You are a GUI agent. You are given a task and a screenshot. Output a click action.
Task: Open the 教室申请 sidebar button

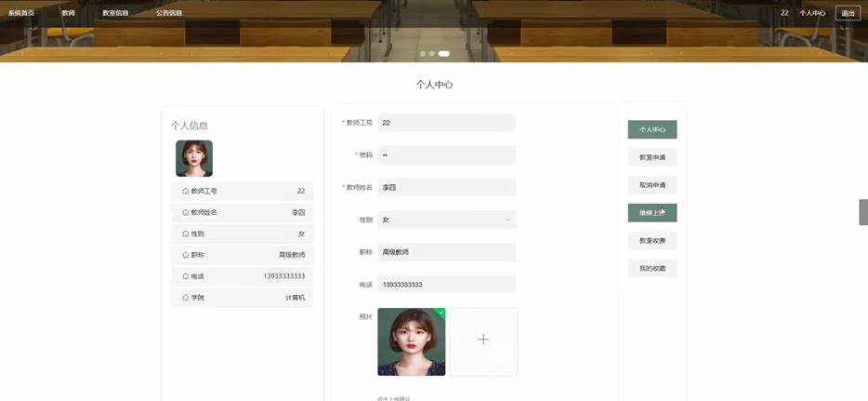pos(652,157)
